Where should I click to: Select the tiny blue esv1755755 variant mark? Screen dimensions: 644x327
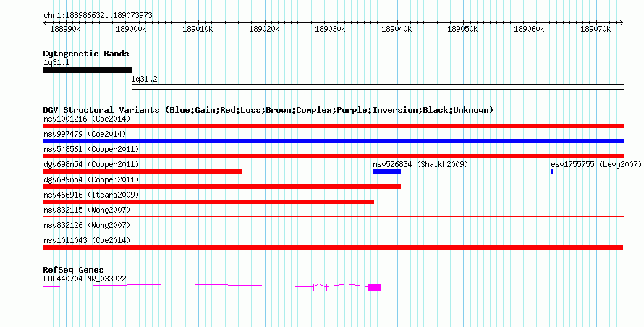click(552, 171)
